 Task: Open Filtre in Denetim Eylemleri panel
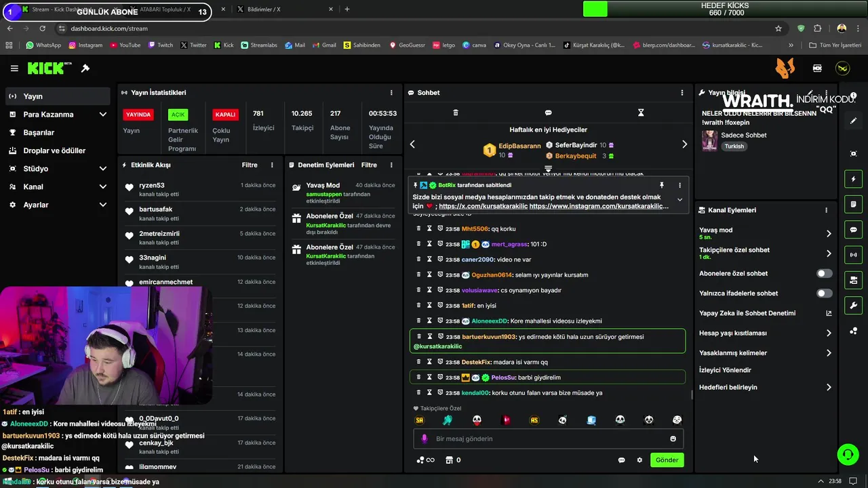[369, 165]
